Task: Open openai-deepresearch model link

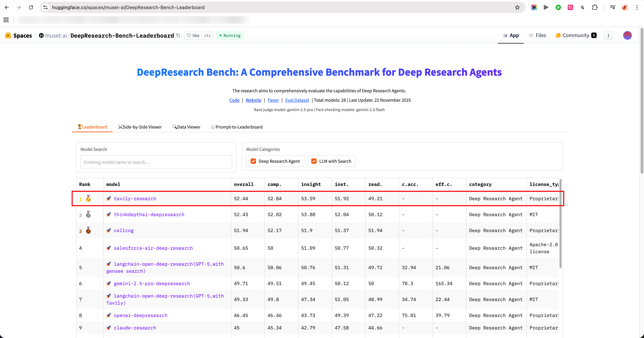Action: point(140,316)
